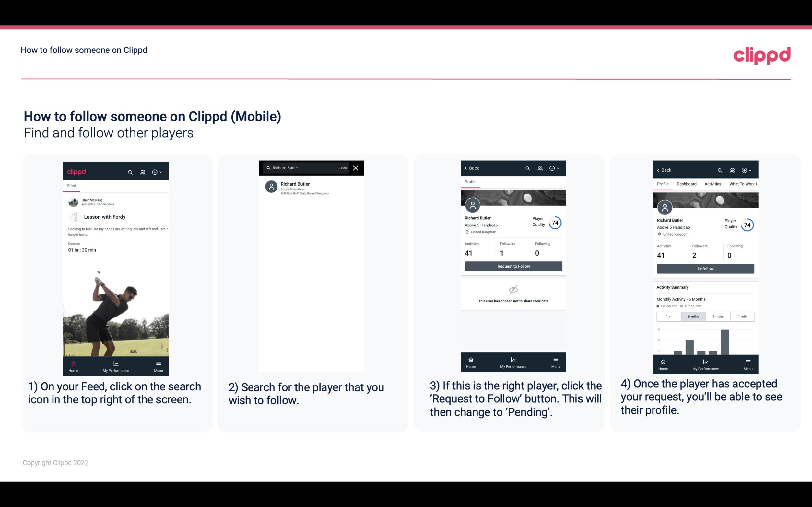812x507 pixels.
Task: Select the 1 year activity filter toggle
Action: tap(669, 316)
